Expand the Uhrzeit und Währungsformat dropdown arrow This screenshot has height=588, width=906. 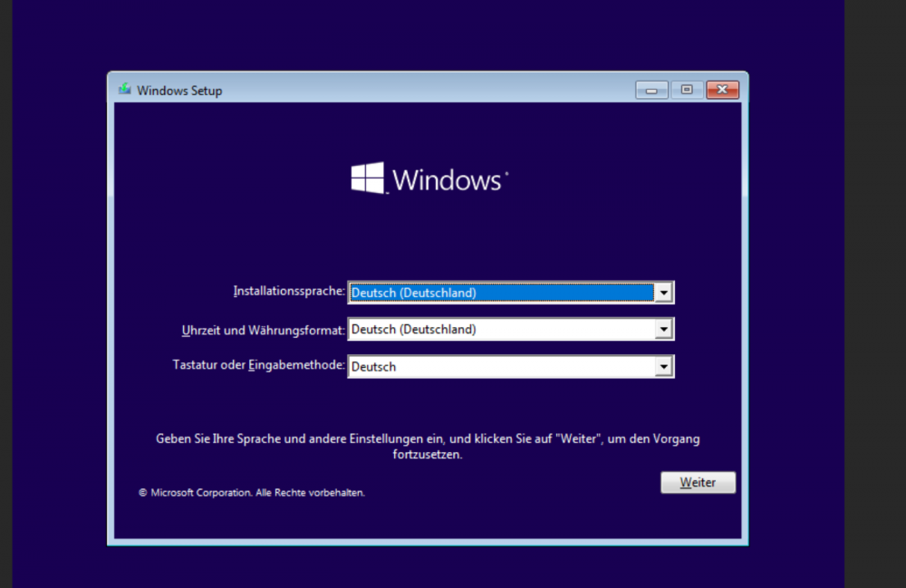[663, 329]
